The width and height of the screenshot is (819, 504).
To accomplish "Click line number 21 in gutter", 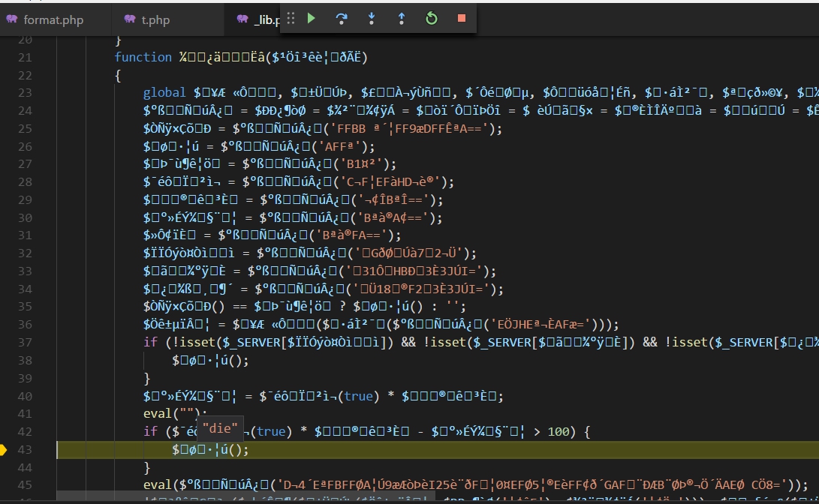I will tap(25, 58).
